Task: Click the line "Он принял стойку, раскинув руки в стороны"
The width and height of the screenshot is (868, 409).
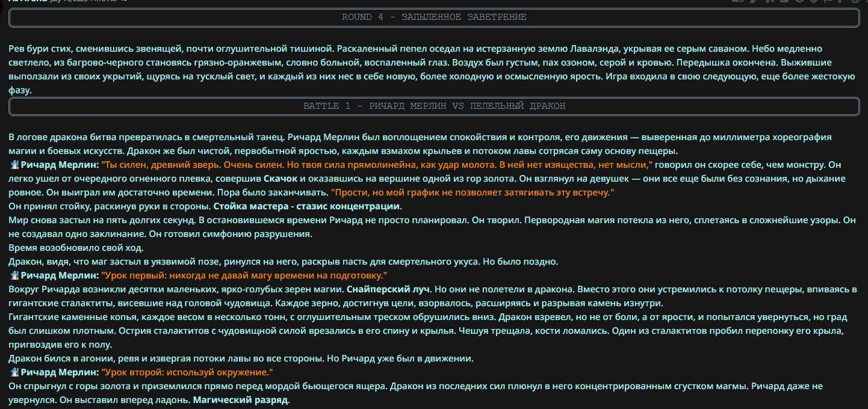Action: 110,206
